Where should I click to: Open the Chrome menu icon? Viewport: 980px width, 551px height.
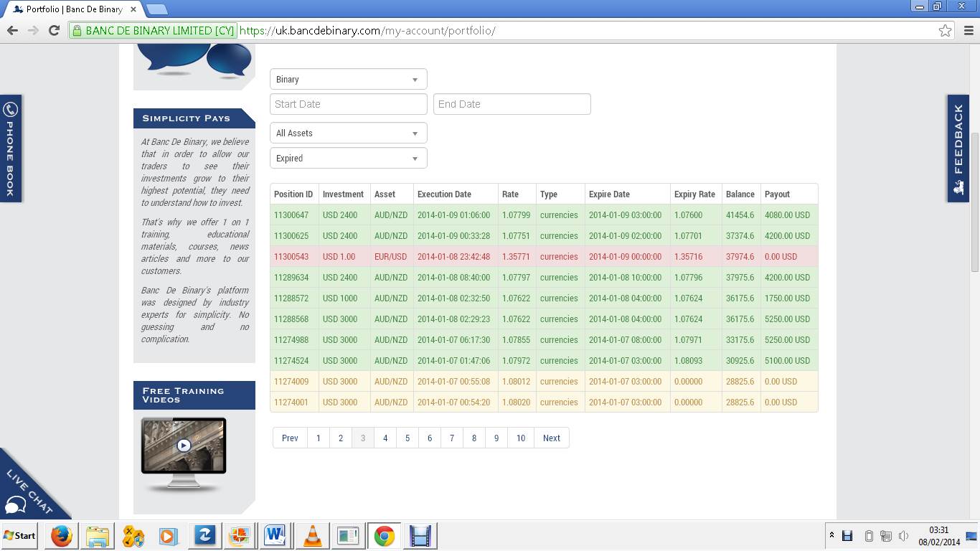click(x=969, y=30)
